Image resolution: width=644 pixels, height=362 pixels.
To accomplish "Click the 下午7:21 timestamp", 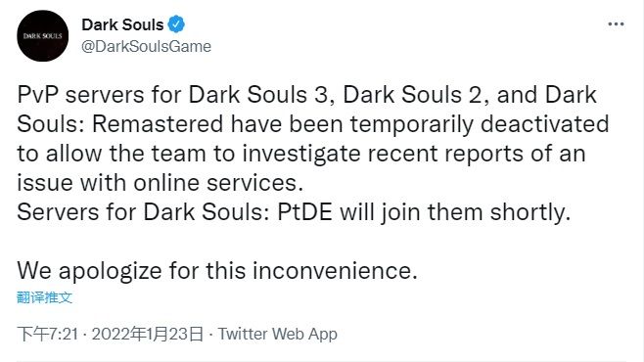I will (x=48, y=334).
